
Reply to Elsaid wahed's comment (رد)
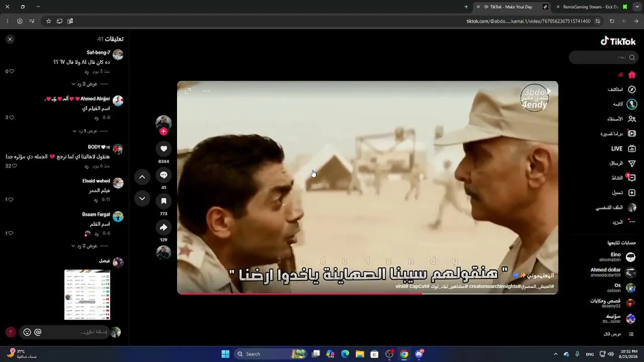[x=96, y=200]
